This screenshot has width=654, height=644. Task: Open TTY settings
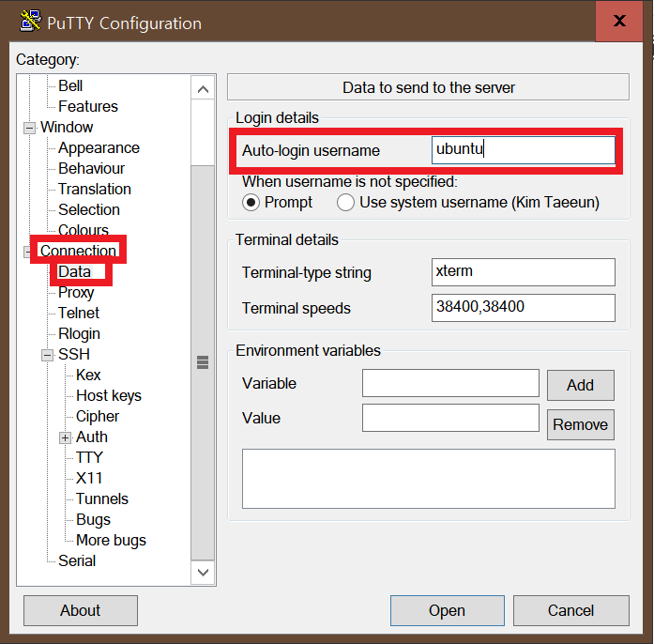89,458
